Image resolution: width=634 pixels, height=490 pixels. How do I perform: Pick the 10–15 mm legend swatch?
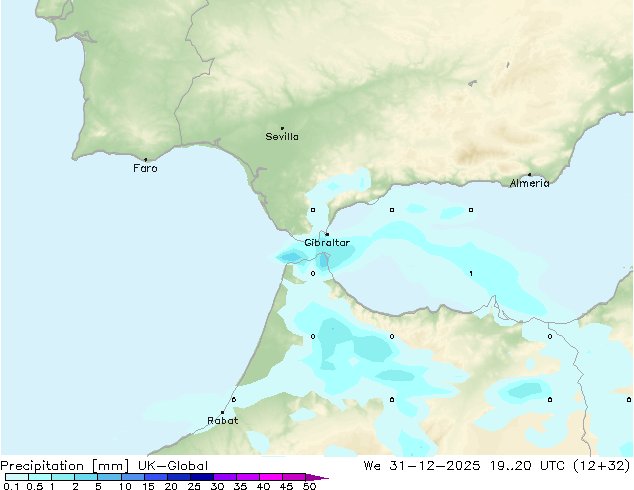(132, 477)
